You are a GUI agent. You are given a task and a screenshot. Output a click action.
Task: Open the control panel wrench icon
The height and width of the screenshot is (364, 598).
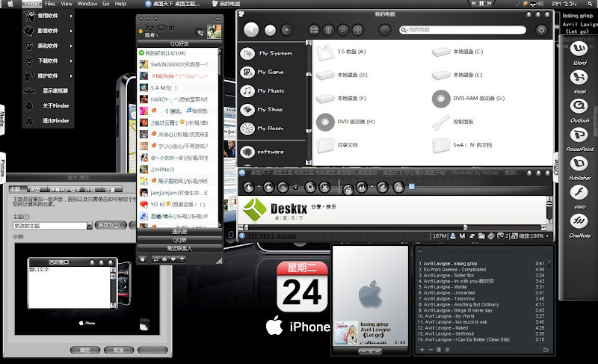pos(441,123)
